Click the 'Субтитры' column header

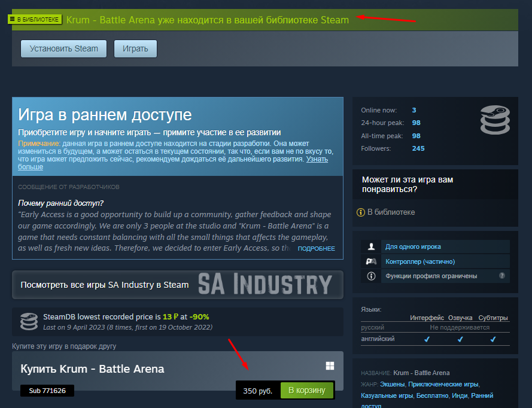pos(493,318)
